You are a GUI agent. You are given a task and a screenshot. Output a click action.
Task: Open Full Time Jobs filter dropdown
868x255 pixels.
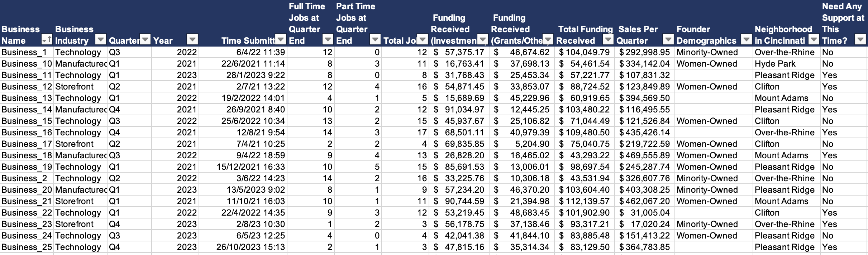coord(328,39)
